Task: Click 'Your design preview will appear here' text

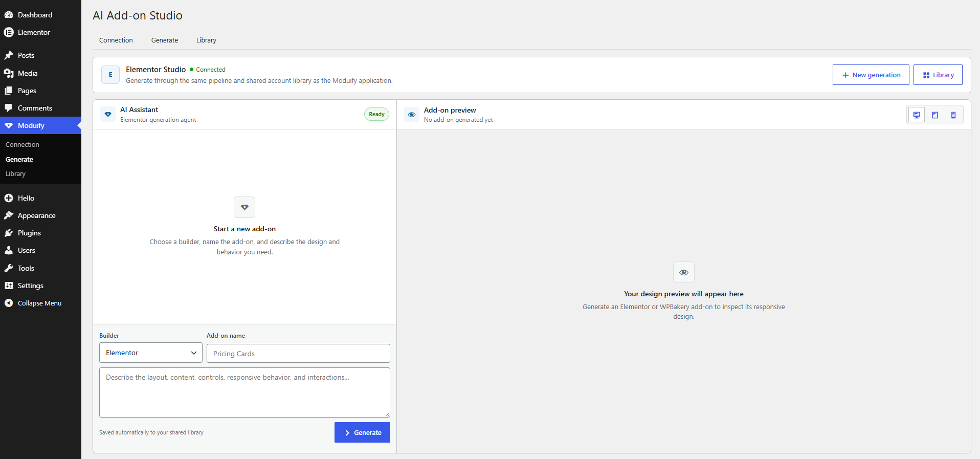Action: pyautogui.click(x=684, y=294)
